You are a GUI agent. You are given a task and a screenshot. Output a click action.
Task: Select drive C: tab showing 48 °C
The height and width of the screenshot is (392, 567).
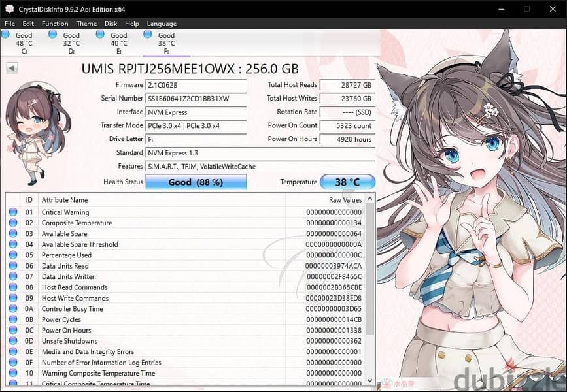point(24,43)
